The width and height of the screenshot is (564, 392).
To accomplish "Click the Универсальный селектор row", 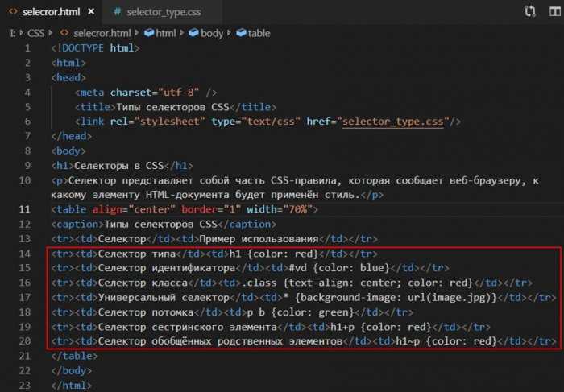I will click(304, 298).
